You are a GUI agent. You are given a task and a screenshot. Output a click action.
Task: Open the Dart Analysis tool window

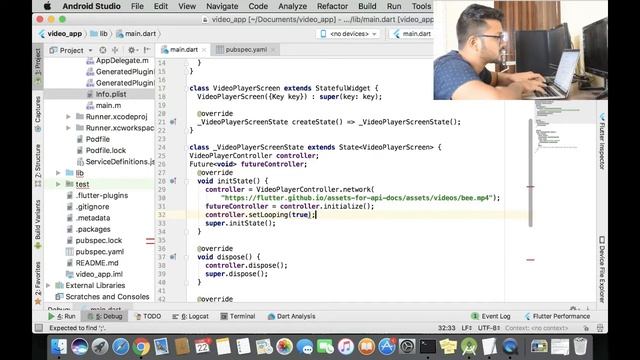tap(291, 316)
